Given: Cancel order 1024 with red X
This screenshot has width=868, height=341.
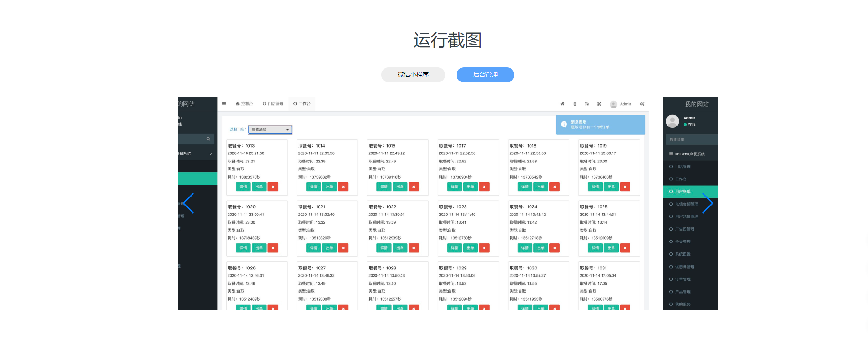Looking at the screenshot, I should tap(555, 248).
